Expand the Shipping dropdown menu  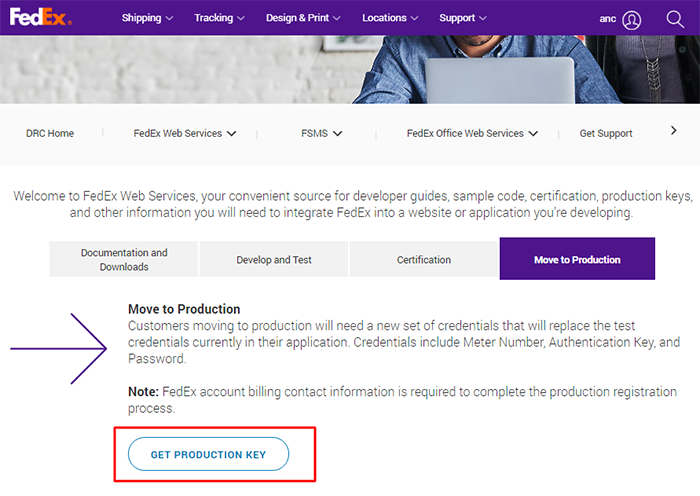point(147,18)
